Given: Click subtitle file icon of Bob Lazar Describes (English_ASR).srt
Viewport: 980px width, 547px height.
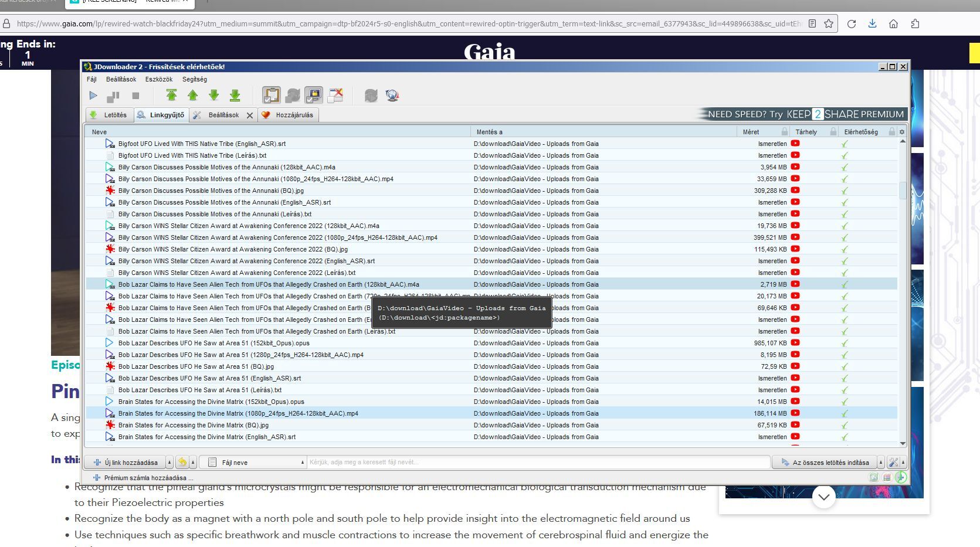Looking at the screenshot, I should point(110,378).
